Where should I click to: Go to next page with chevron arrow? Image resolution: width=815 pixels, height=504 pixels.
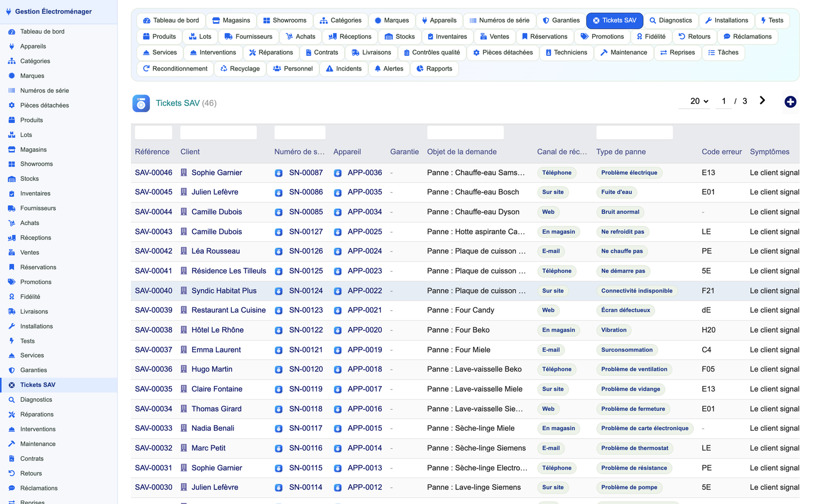pyautogui.click(x=762, y=100)
